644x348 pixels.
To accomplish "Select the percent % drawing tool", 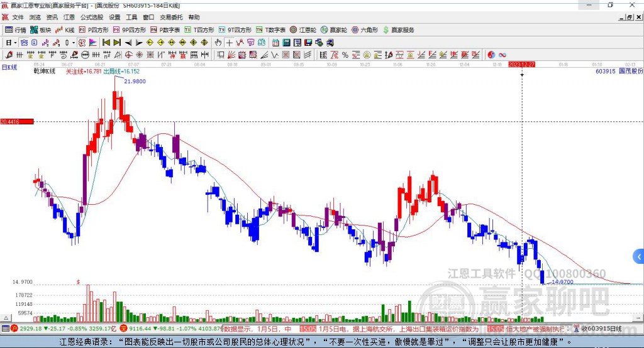I will click(x=345, y=55).
